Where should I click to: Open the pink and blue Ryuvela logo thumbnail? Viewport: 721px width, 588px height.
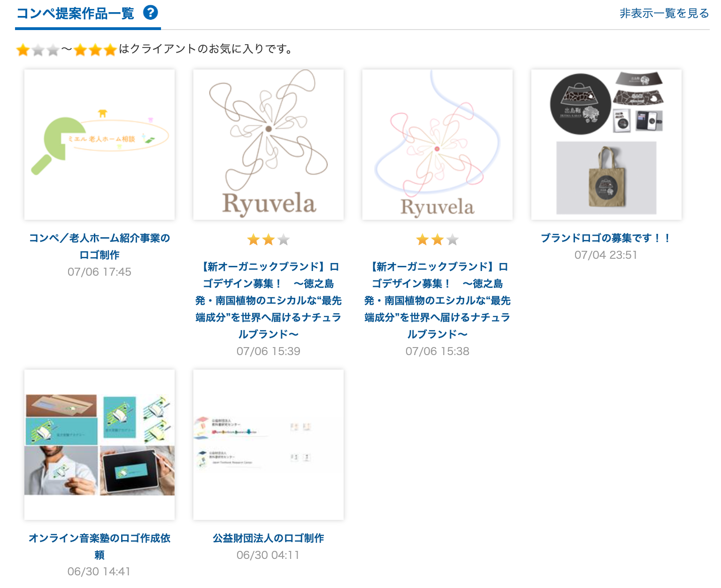click(437, 145)
